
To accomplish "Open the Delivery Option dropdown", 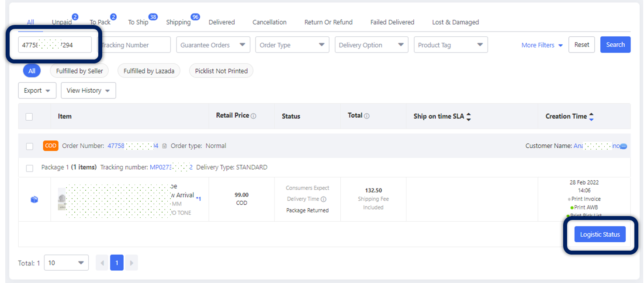I will click(x=371, y=44).
